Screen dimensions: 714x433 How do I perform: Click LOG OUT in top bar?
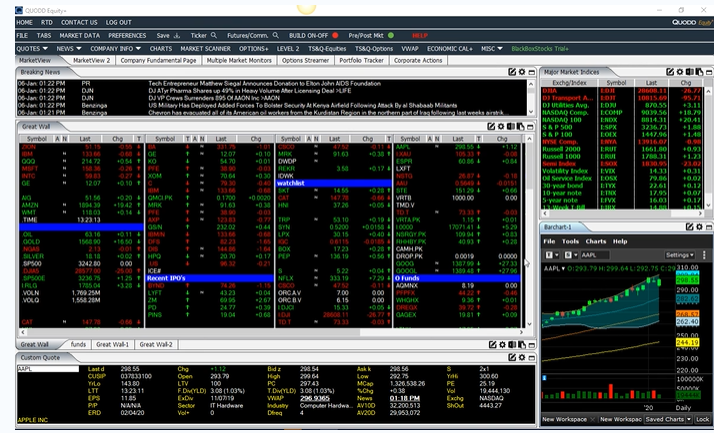coord(118,22)
